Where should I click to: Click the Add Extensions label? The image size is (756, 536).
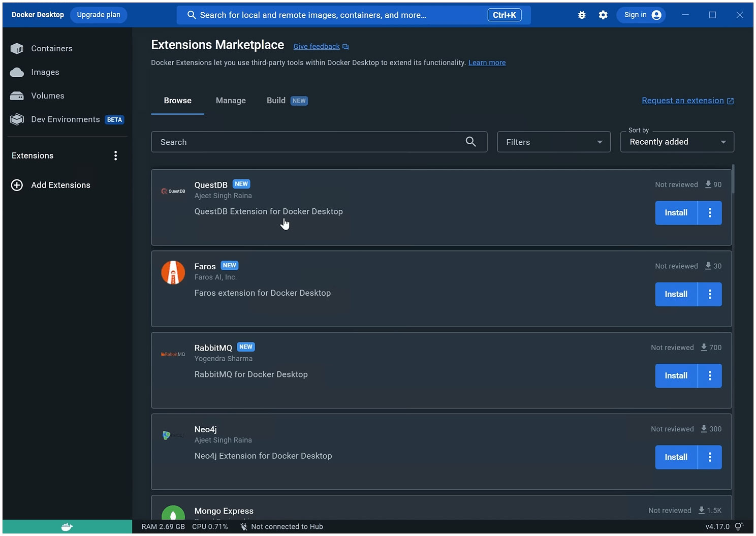[61, 185]
